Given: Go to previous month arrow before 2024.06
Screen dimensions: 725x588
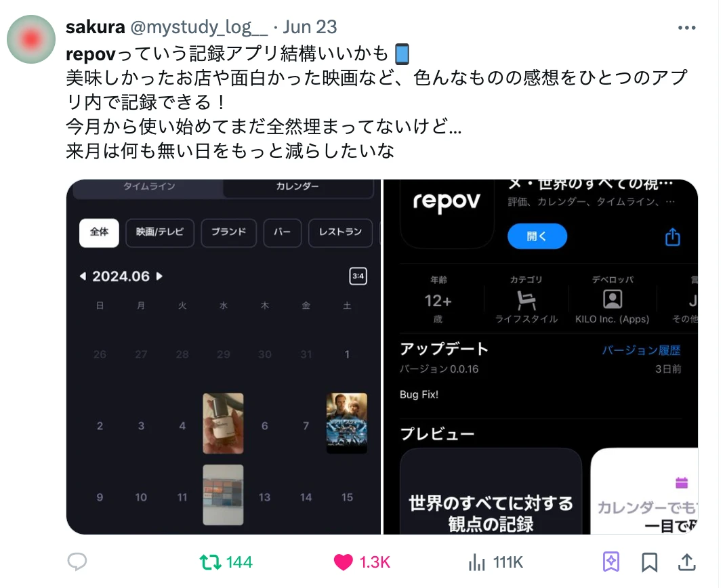Looking at the screenshot, I should [x=83, y=276].
